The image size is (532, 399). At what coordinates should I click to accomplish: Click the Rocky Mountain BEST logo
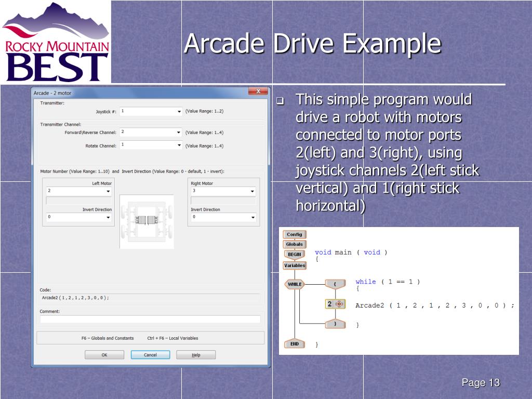(56, 42)
